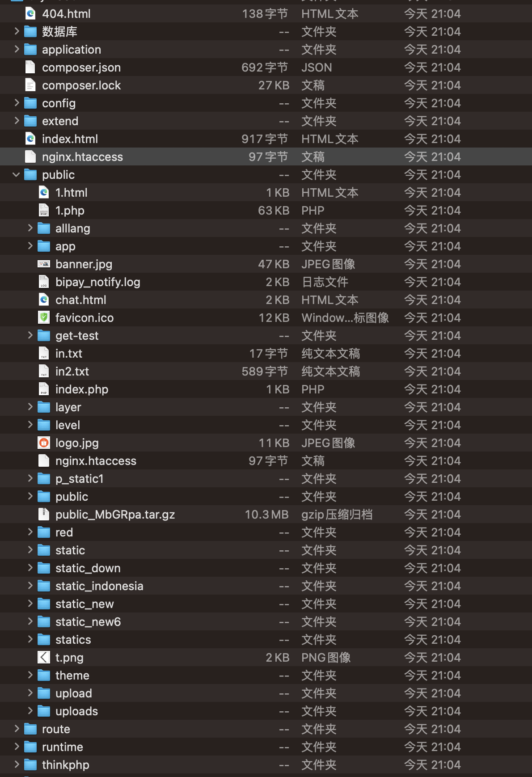Click the in2.txt text file icon

pos(44,372)
